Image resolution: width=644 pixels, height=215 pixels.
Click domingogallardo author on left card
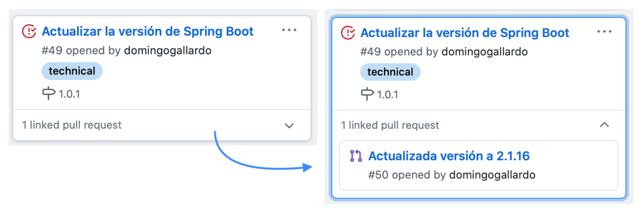[x=168, y=51]
